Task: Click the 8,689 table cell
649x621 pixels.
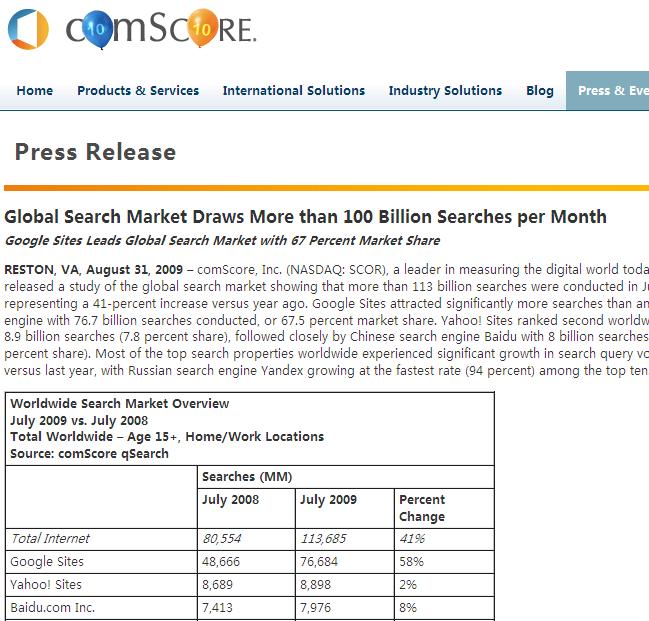Action: [x=246, y=585]
